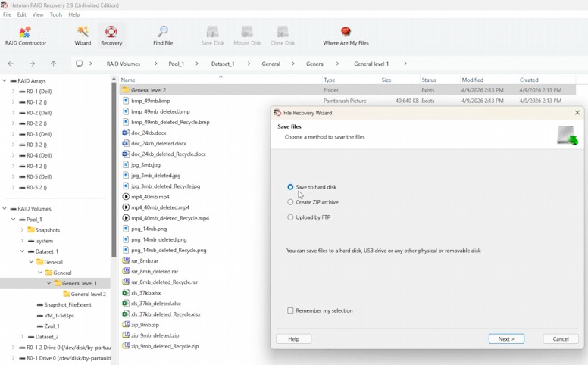Select mp4_40mb_deleted_Recycle.mp4 file
Viewport: 588px width, 365px height.
(x=170, y=218)
